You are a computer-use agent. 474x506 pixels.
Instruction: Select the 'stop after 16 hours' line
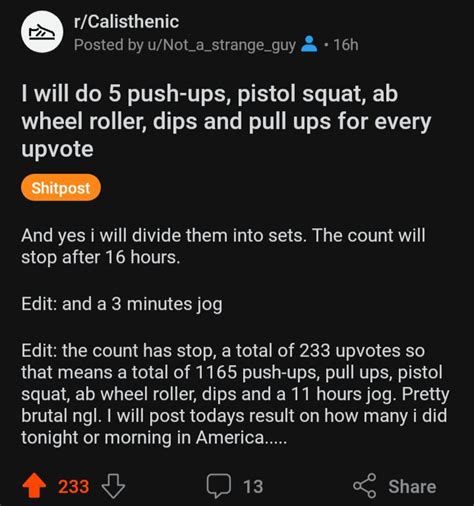101,258
